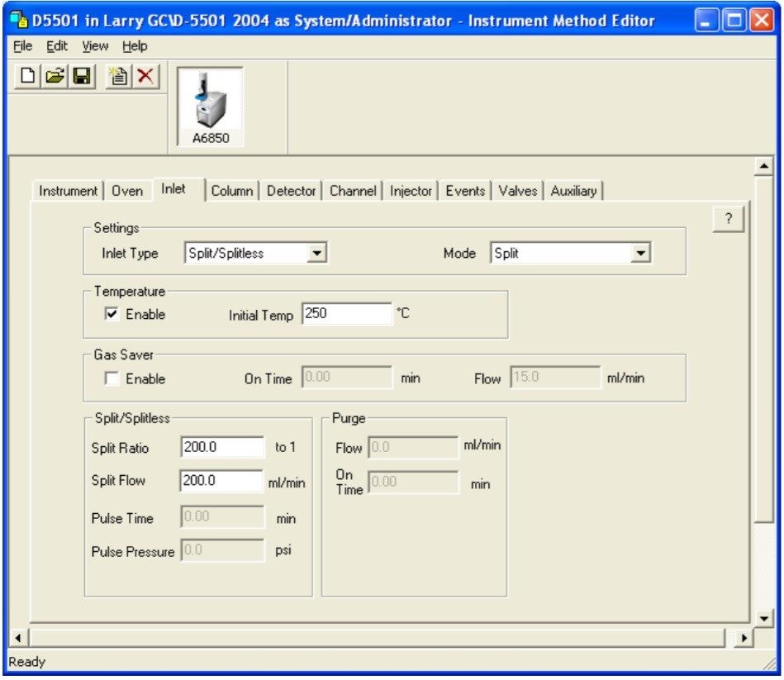Click the Save floppy disk icon
784x680 pixels.
[x=81, y=77]
